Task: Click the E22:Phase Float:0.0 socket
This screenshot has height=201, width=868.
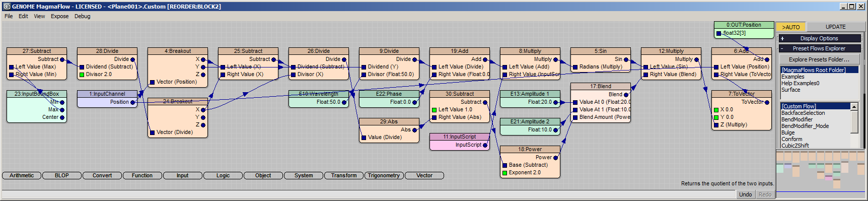Action: pos(414,102)
